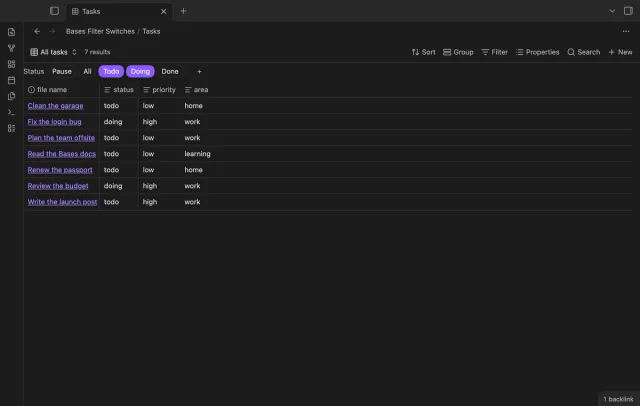Click the new note ribbon icon
Viewport: 640px width, 406px height.
[11, 32]
